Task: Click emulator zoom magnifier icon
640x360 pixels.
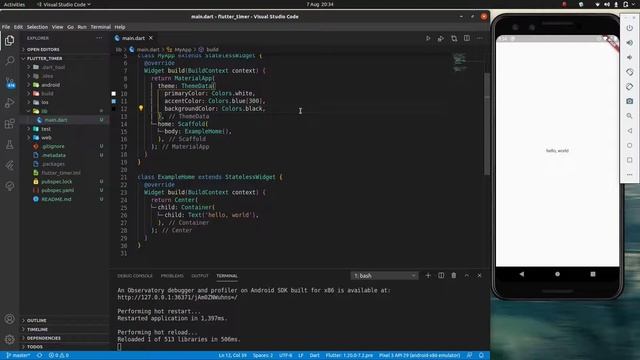Action: pos(629,116)
